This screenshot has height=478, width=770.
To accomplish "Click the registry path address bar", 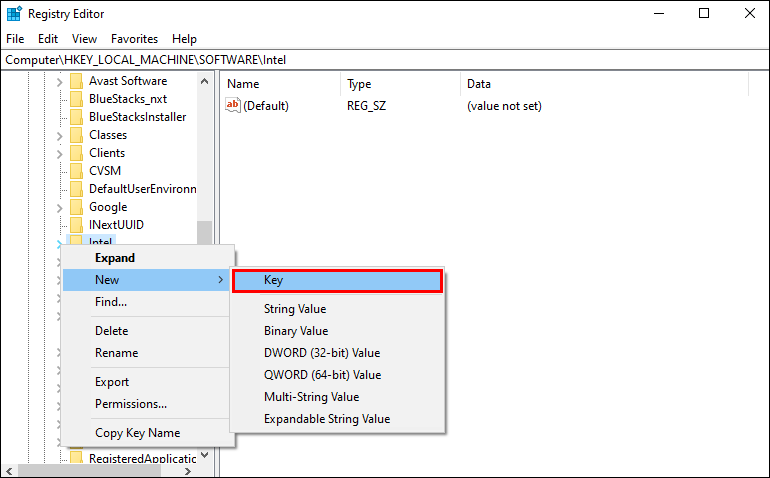I will [x=385, y=60].
